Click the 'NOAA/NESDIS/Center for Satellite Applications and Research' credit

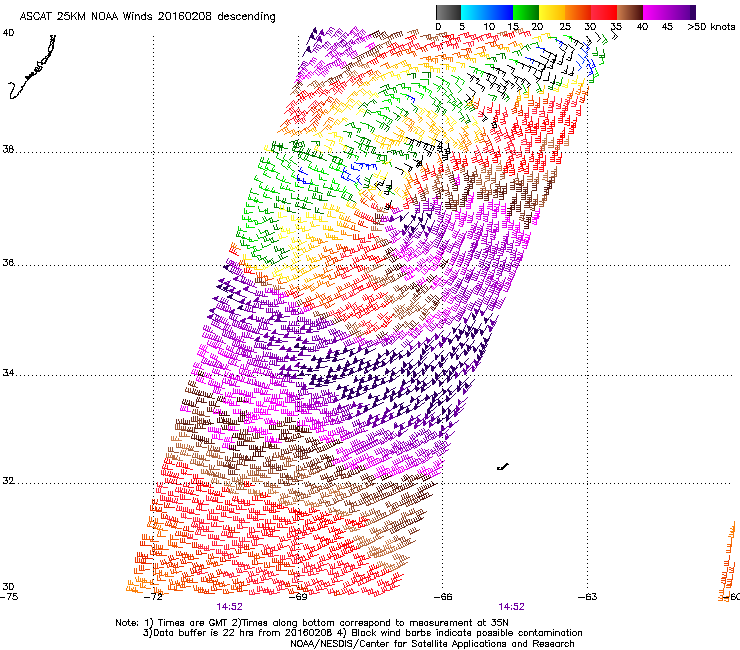(x=432, y=643)
